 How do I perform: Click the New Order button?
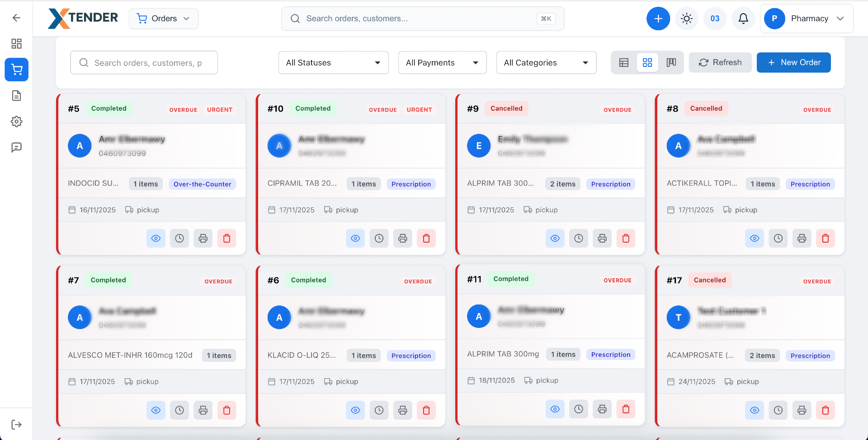[794, 62]
